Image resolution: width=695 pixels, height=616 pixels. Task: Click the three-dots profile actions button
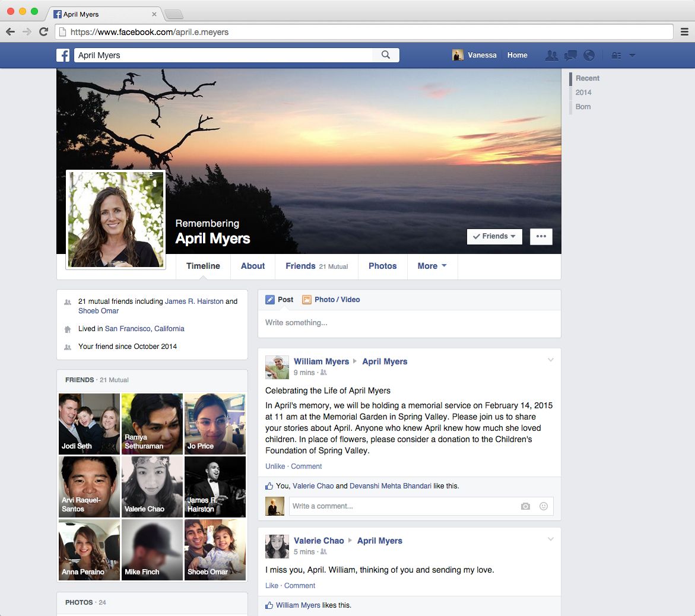[x=541, y=236]
